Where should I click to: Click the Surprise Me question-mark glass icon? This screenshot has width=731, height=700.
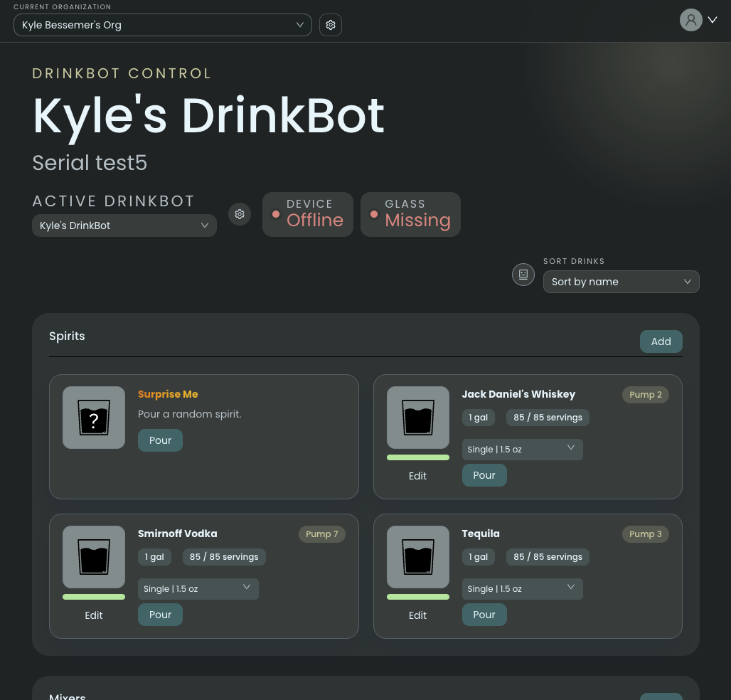[x=94, y=418]
